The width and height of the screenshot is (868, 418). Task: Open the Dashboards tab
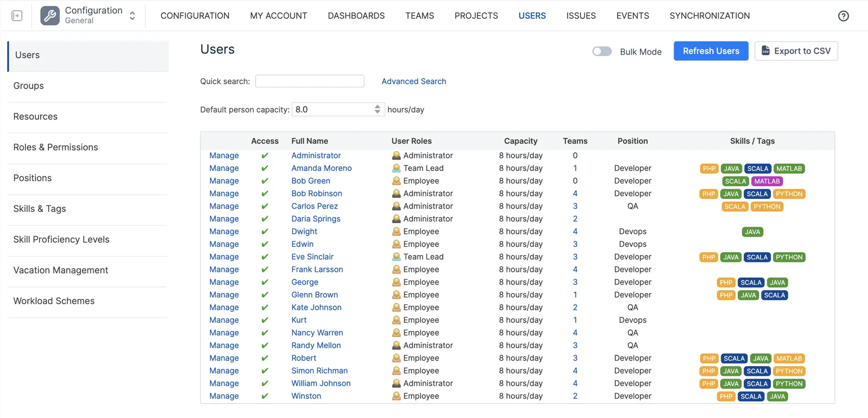pos(356,16)
